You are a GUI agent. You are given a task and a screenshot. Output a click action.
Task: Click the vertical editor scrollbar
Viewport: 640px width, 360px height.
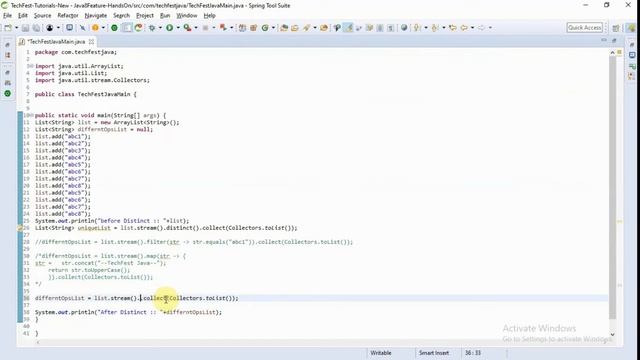point(612,188)
